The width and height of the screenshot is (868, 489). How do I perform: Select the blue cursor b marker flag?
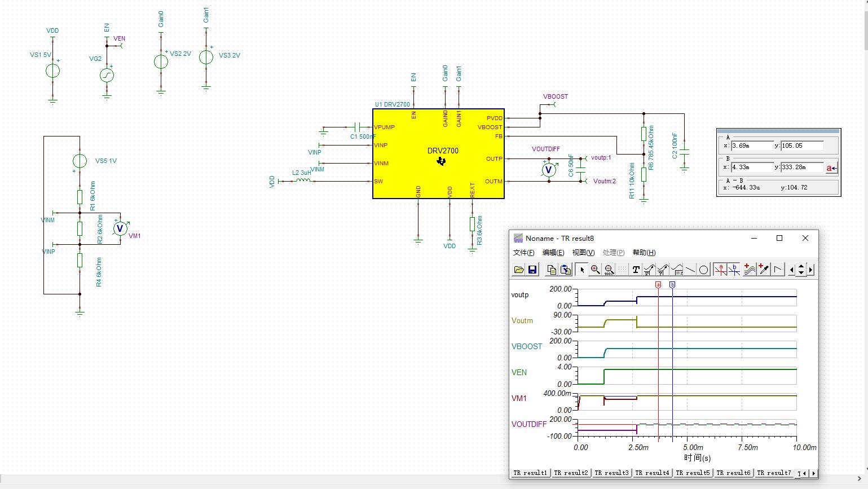[x=672, y=285]
